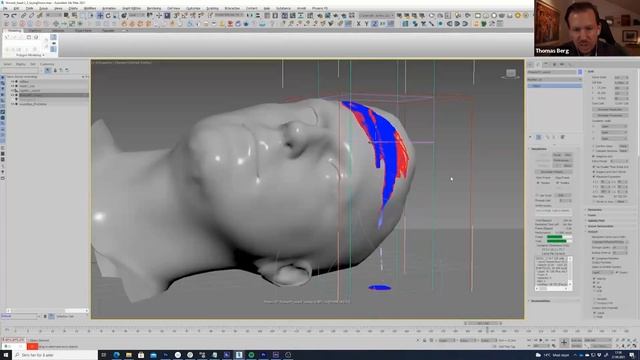Switch to the Freeform ribbon tab
640x360 pixels.
tap(36, 31)
